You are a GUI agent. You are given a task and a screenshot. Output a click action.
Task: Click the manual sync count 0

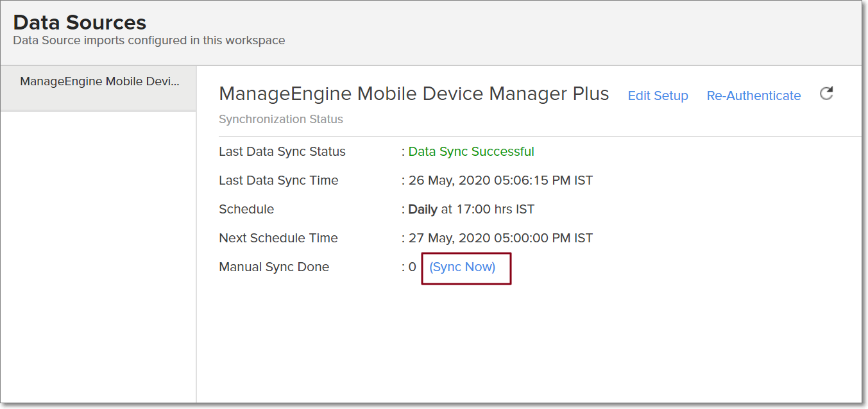click(413, 267)
